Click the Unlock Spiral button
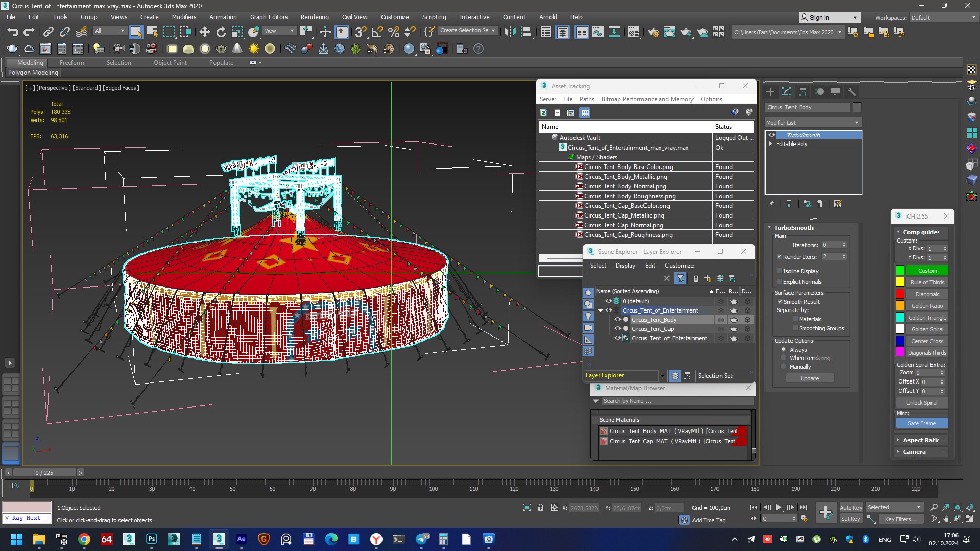This screenshot has width=980, height=551. [921, 403]
